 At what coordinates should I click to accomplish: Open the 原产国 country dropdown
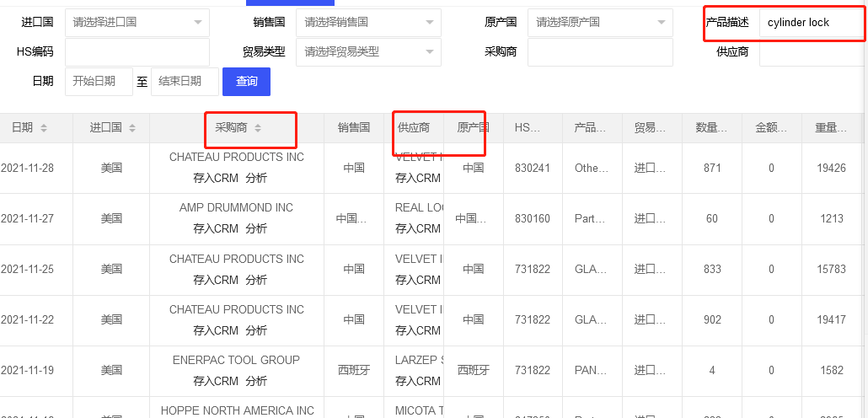[600, 23]
